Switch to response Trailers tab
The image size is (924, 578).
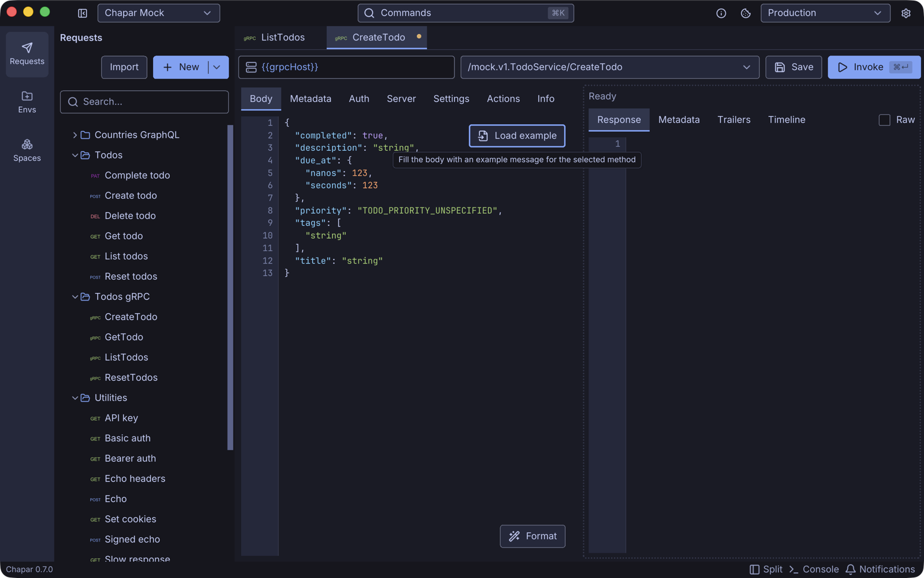pos(734,120)
